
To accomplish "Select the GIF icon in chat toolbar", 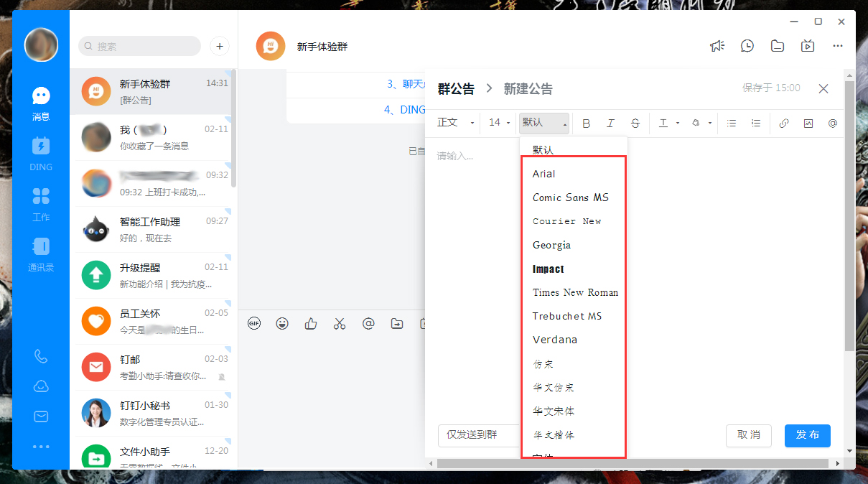I will (x=253, y=323).
